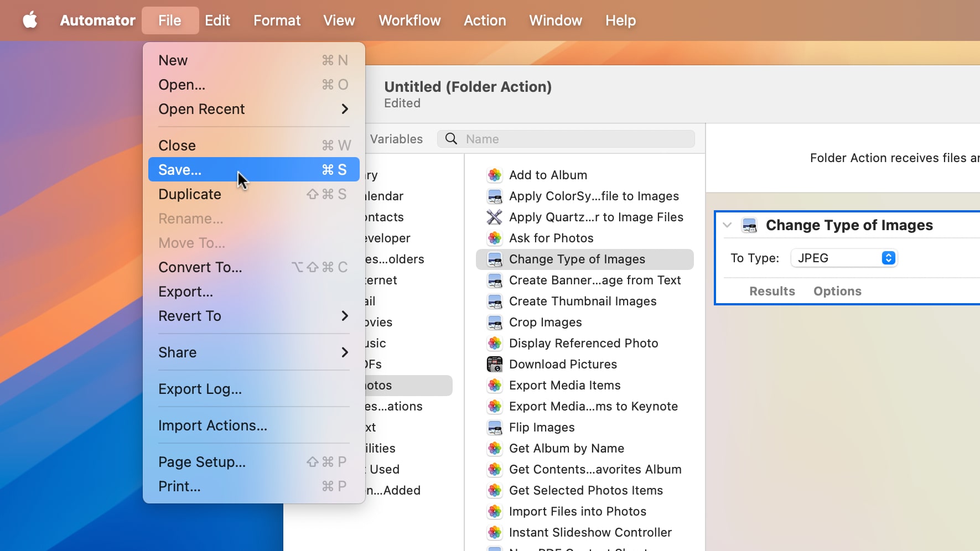This screenshot has width=980, height=551.
Task: Open the Automator application menu
Action: (x=97, y=20)
